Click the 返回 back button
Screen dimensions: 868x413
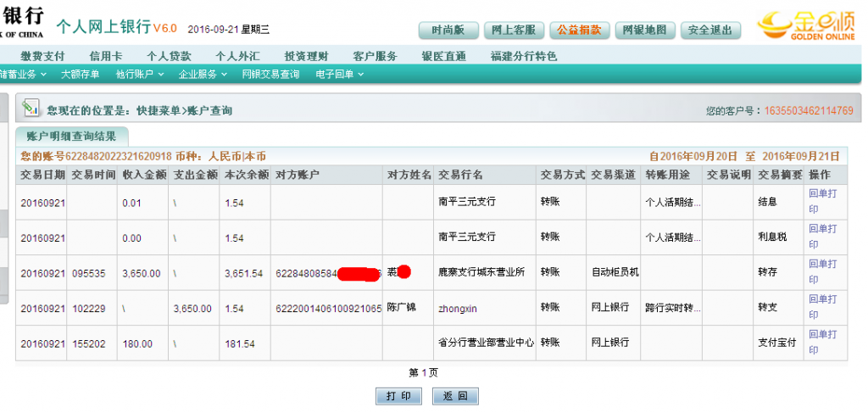tap(455, 396)
